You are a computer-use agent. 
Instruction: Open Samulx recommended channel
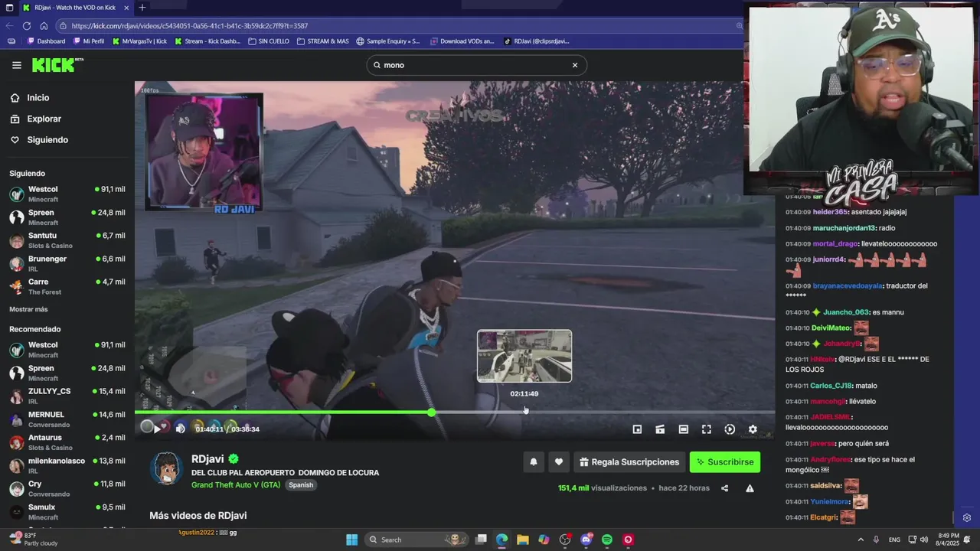(x=67, y=511)
